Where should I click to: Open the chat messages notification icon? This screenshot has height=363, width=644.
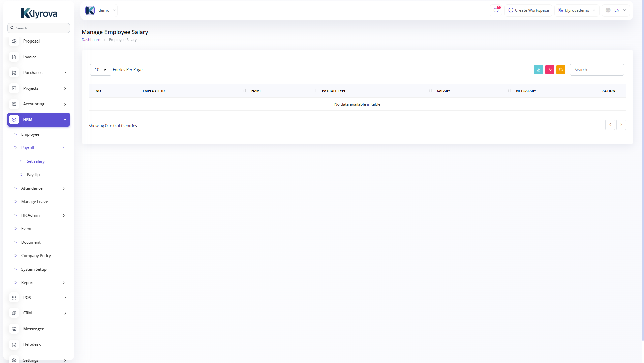[x=496, y=10]
